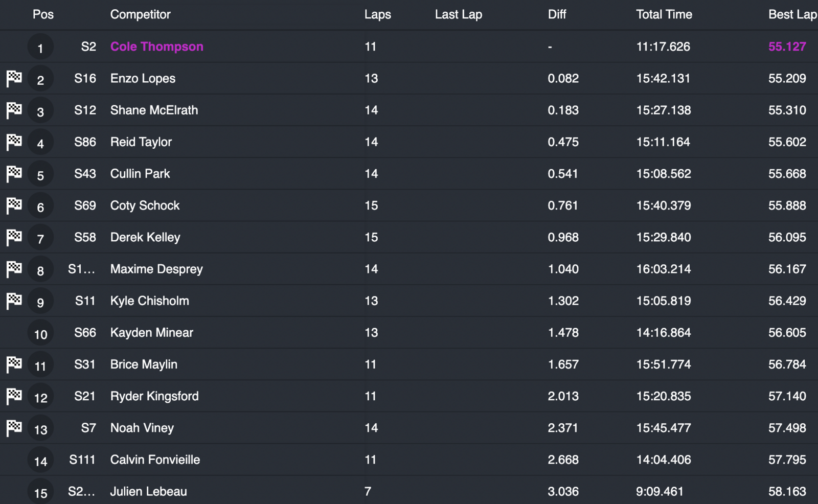This screenshot has width=818, height=504.
Task: Click the checkered flag next to Shane McElrath
Action: pos(14,110)
